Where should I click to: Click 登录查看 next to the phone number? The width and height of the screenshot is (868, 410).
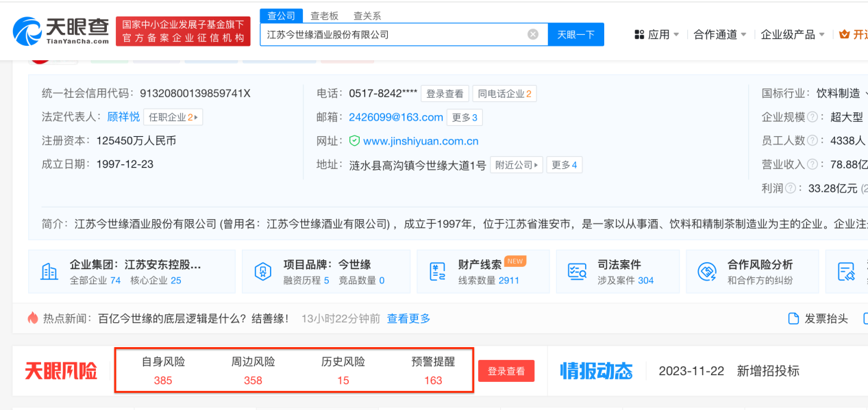pyautogui.click(x=445, y=94)
